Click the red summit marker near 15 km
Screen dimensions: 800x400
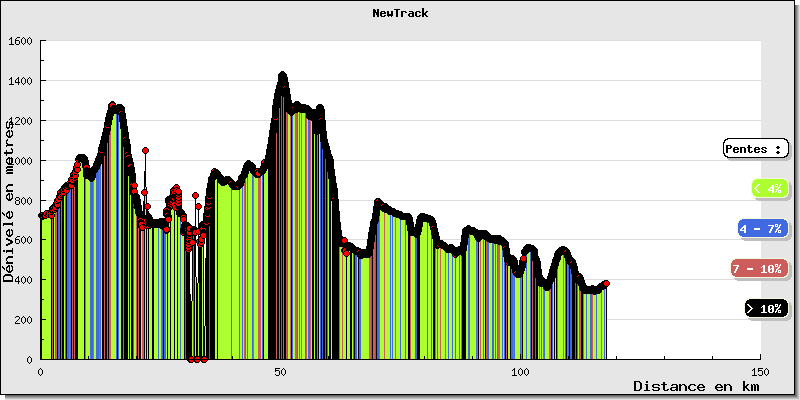coord(112,104)
